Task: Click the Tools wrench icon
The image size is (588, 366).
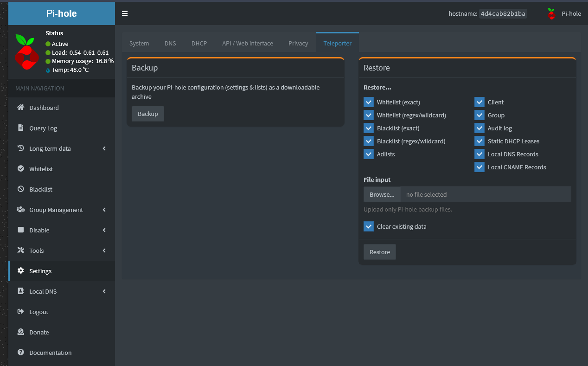Action: tap(20, 250)
